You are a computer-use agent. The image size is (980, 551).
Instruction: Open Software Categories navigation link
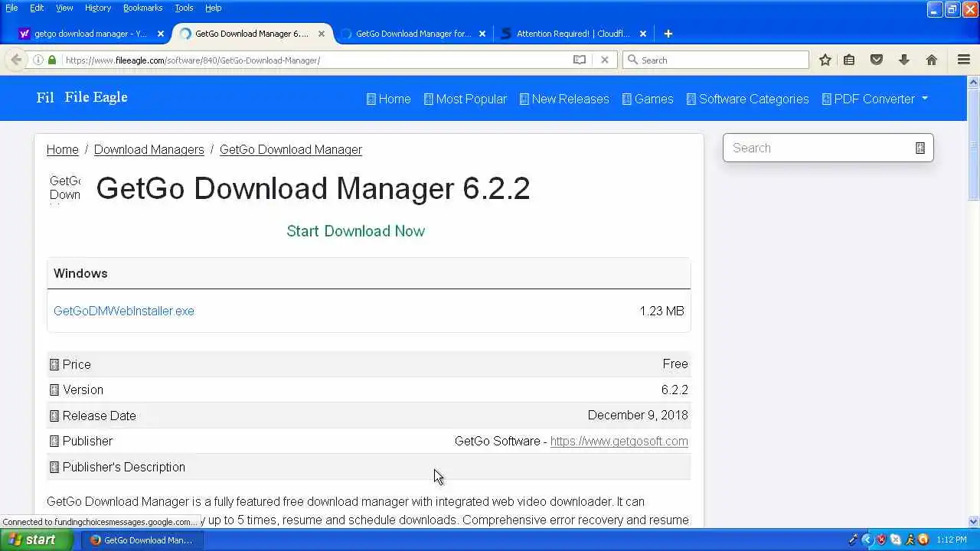click(x=747, y=99)
